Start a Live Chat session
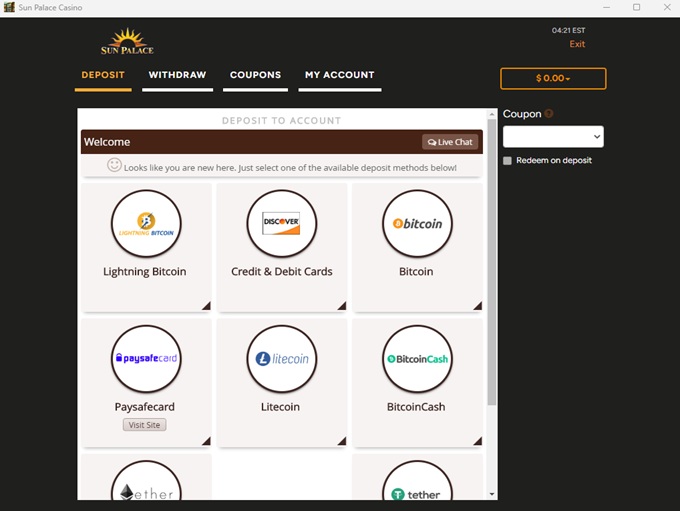This screenshot has width=680, height=511. tap(450, 142)
